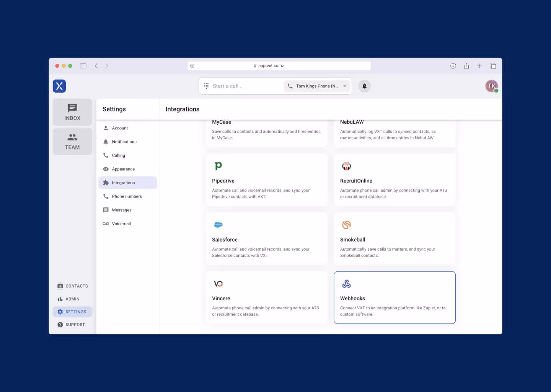Open the Inbox panel
The height and width of the screenshot is (392, 551).
coord(72,112)
